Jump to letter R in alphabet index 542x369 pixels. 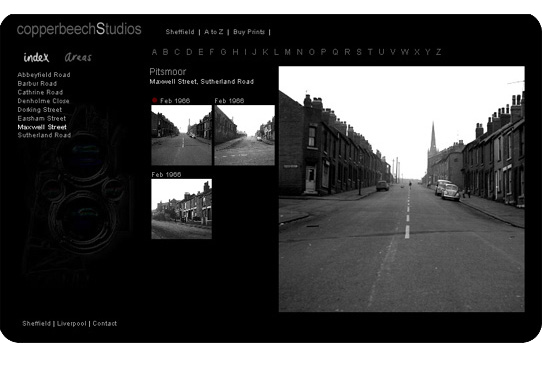point(347,52)
